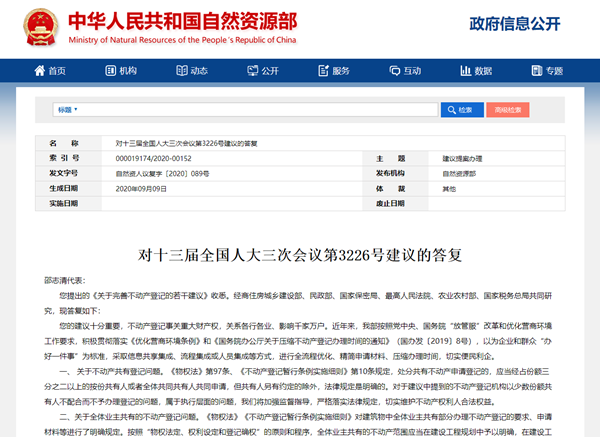
Task: Click the orange 高级检索 advanced search button
Action: 508,110
